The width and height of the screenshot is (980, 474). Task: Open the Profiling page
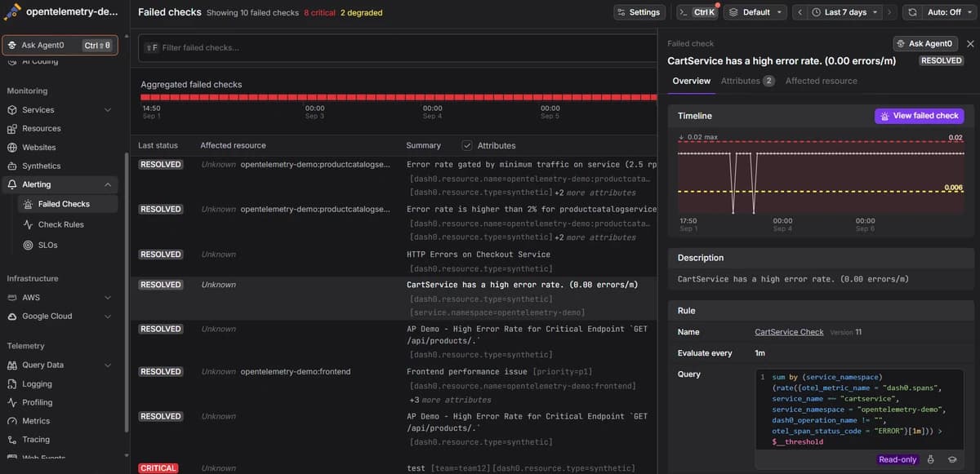(x=37, y=403)
